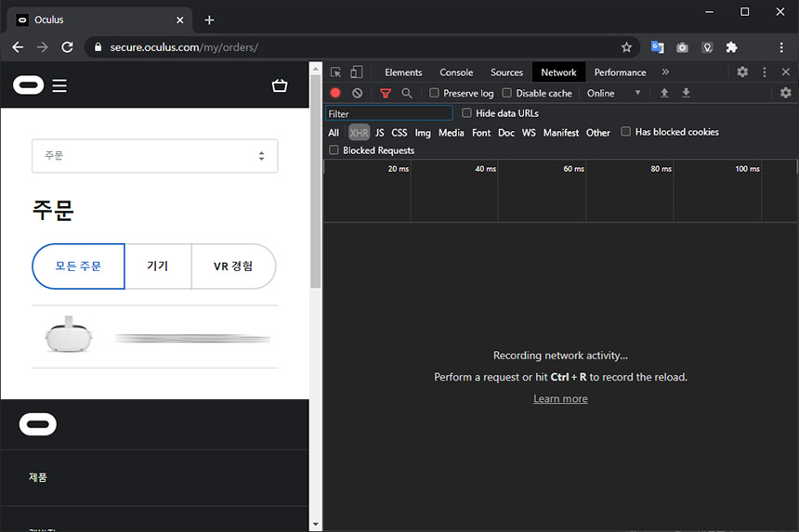The image size is (799, 532).
Task: Bookmark this page with the star icon
Action: point(626,47)
